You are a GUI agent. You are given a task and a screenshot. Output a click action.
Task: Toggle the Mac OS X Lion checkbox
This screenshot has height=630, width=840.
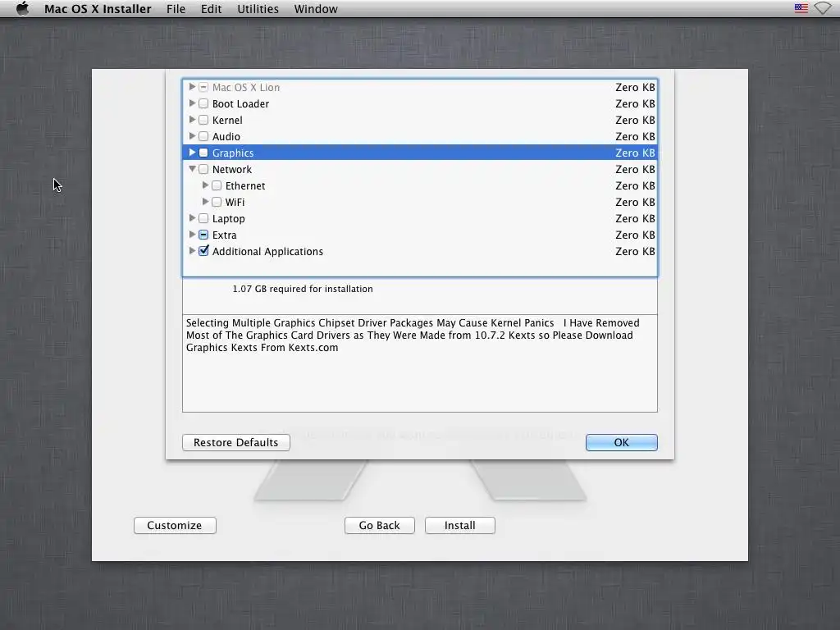click(x=203, y=87)
